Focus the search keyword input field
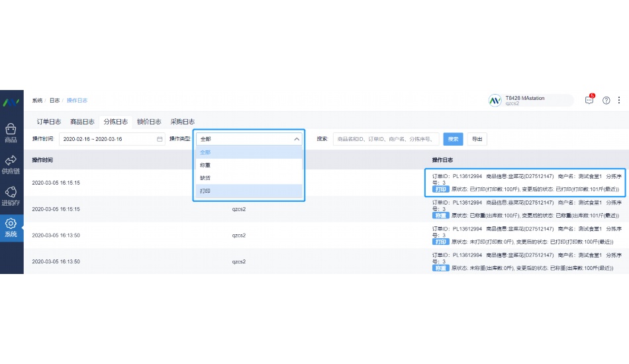 [x=385, y=139]
